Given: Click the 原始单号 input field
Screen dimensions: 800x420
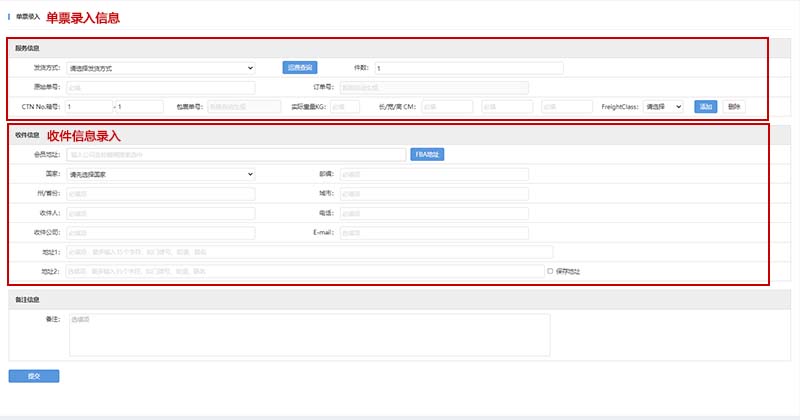Looking at the screenshot, I should 160,87.
